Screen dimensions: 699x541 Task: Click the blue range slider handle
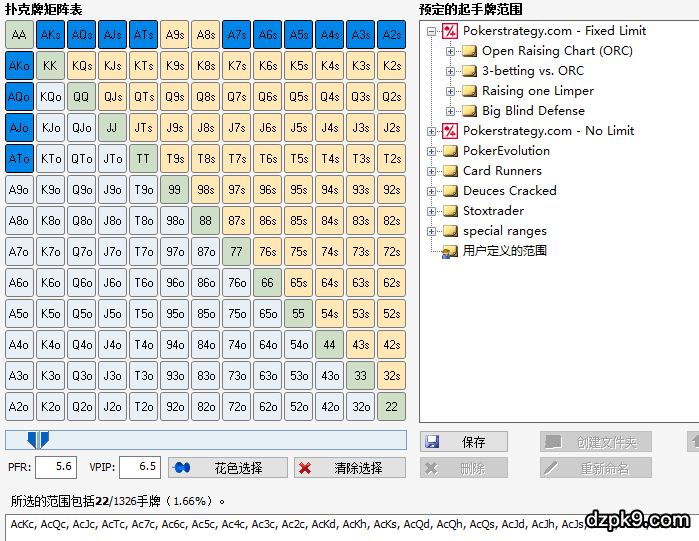coord(37,439)
